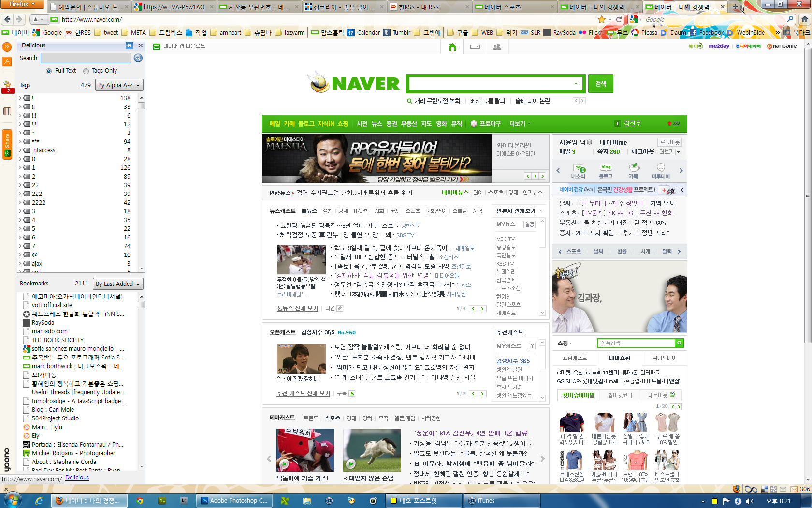Click the Windows Start button

[x=12, y=500]
